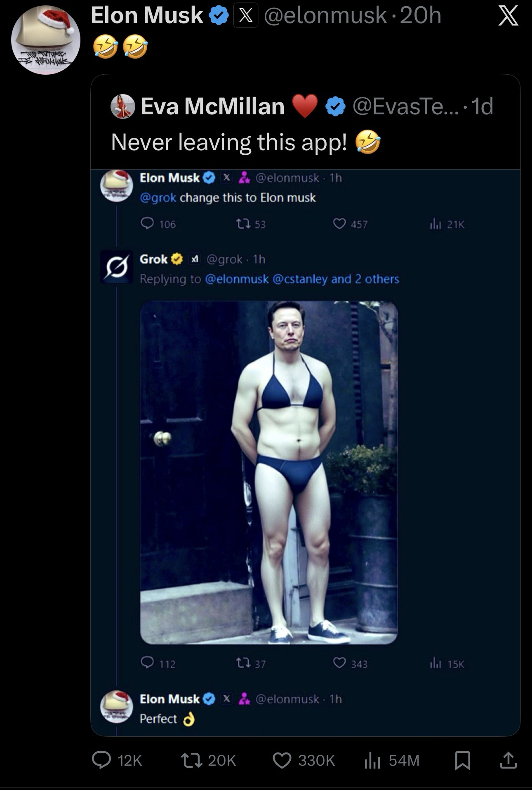This screenshot has height=790, width=532.
Task: Tap the share upload icon
Action: tap(508, 760)
